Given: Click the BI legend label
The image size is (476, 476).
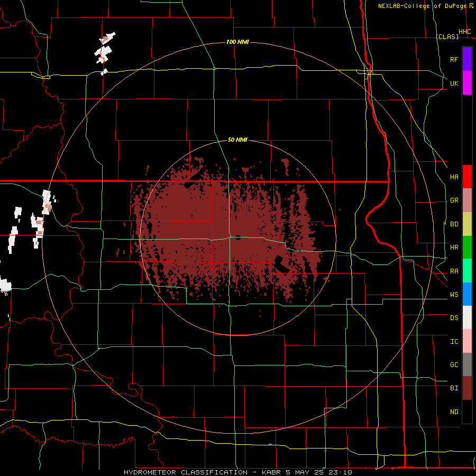Looking at the screenshot, I should click(x=454, y=388).
